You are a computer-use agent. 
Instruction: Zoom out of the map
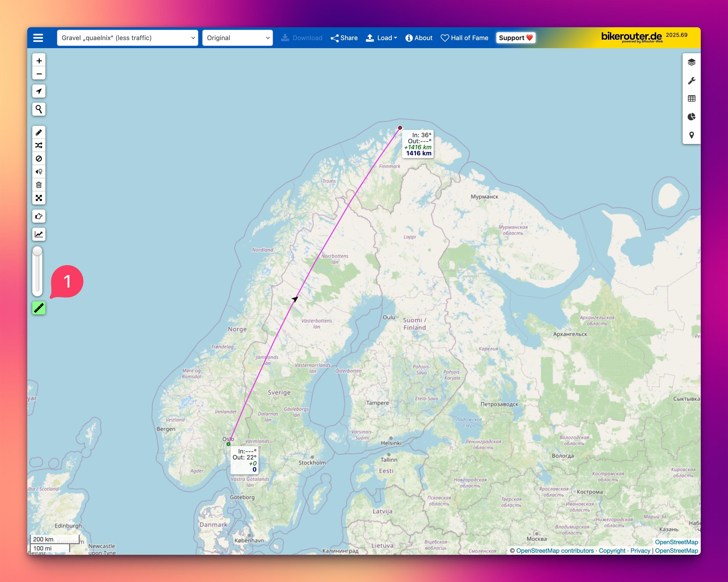[x=39, y=74]
